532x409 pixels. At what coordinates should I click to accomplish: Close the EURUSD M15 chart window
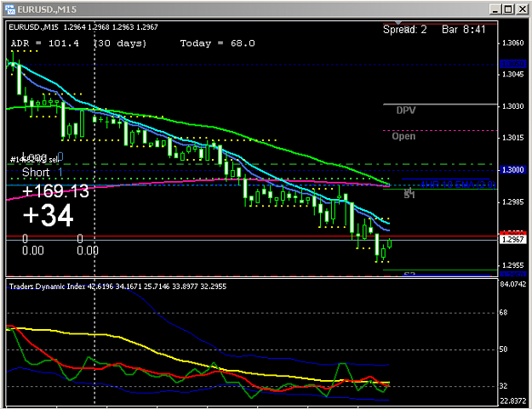point(522,9)
